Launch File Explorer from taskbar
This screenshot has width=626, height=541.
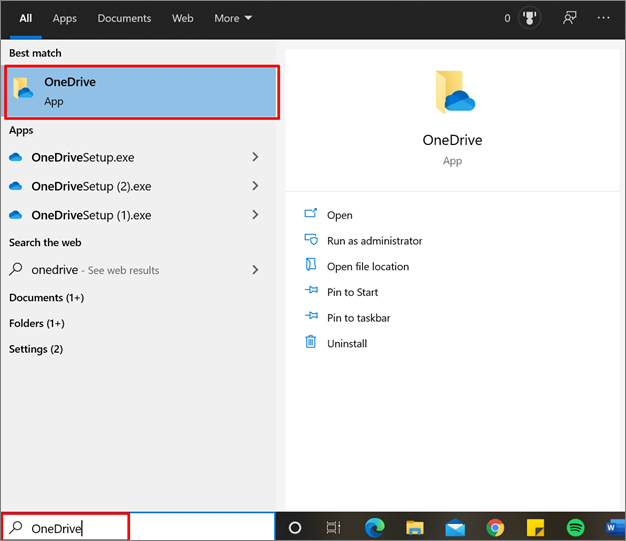[x=415, y=527]
